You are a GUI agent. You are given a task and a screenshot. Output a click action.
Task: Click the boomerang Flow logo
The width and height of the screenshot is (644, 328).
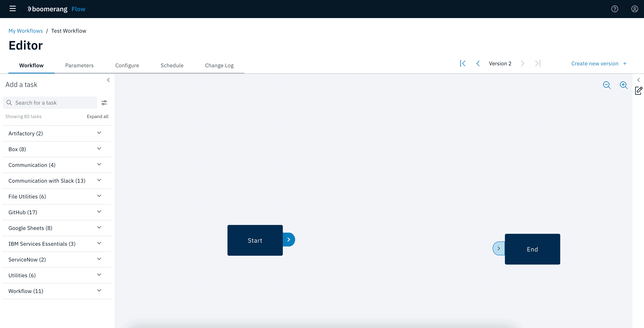tap(56, 9)
